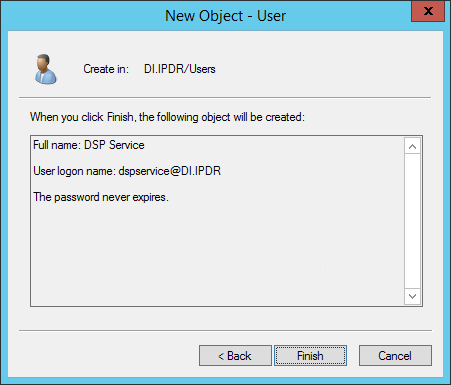Select the "DSP Service" name value
Image resolution: width=451 pixels, height=385 pixels.
click(x=114, y=145)
